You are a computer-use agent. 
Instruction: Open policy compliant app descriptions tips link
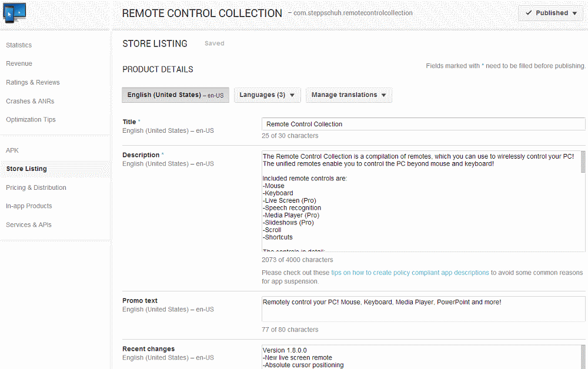pos(410,273)
